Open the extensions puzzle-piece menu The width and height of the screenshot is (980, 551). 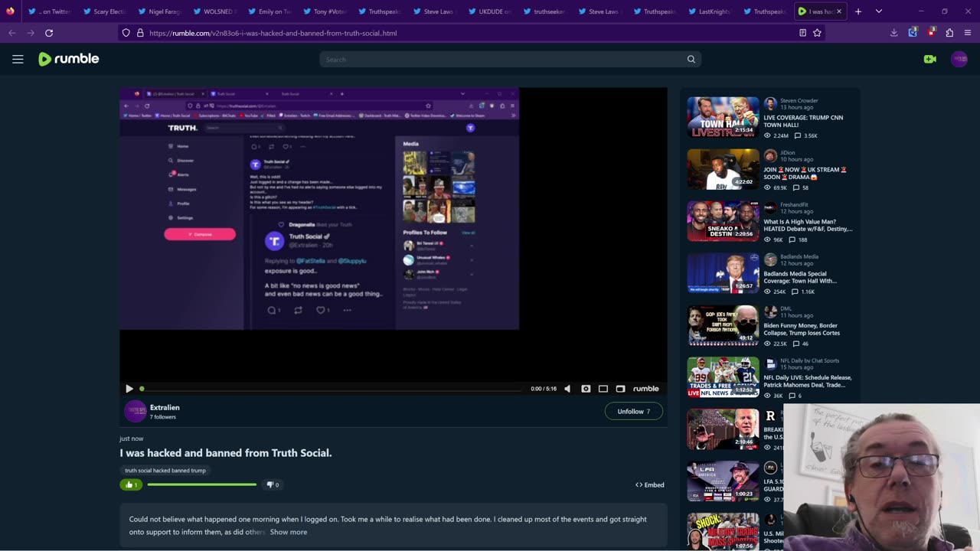(949, 33)
